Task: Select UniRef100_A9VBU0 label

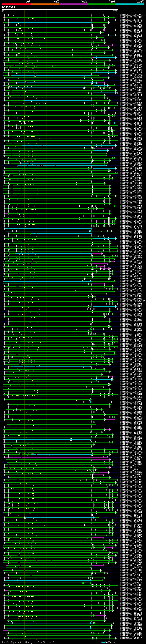Action: tap(131, 329)
